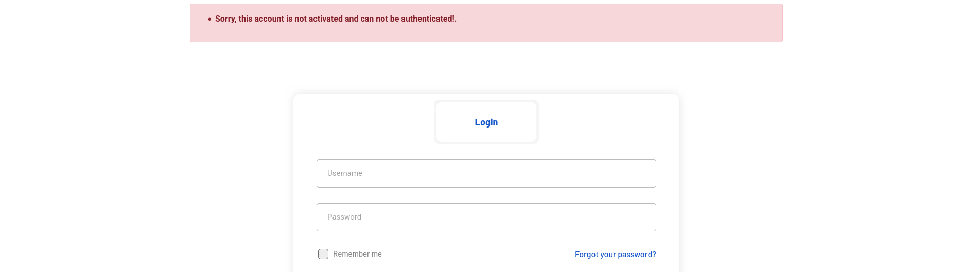
Task: Follow the password recovery link
Action: click(615, 255)
